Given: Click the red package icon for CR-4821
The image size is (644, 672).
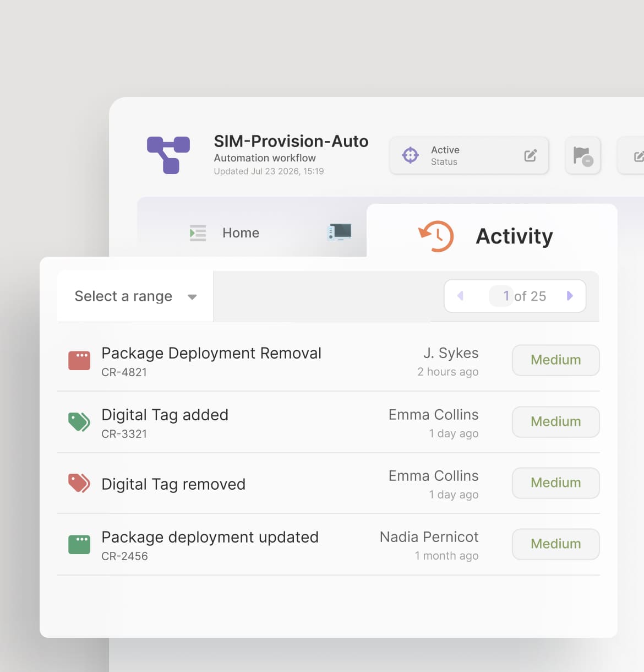Looking at the screenshot, I should 79,361.
